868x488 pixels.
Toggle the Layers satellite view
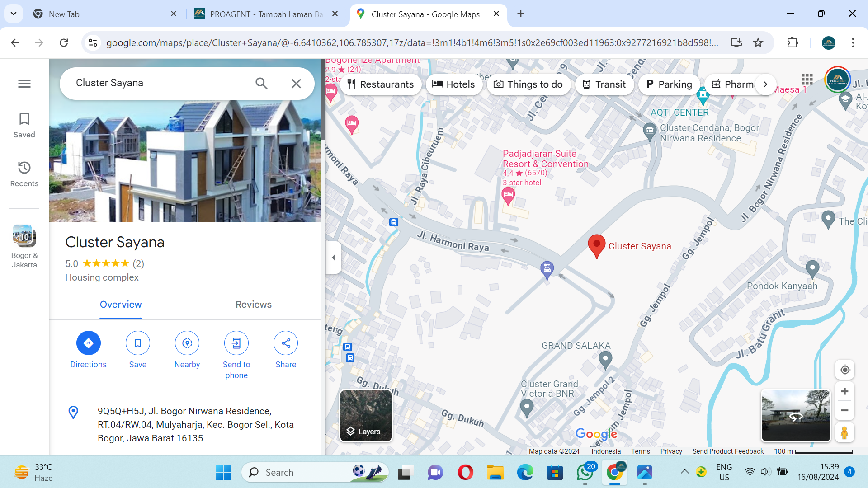[366, 416]
